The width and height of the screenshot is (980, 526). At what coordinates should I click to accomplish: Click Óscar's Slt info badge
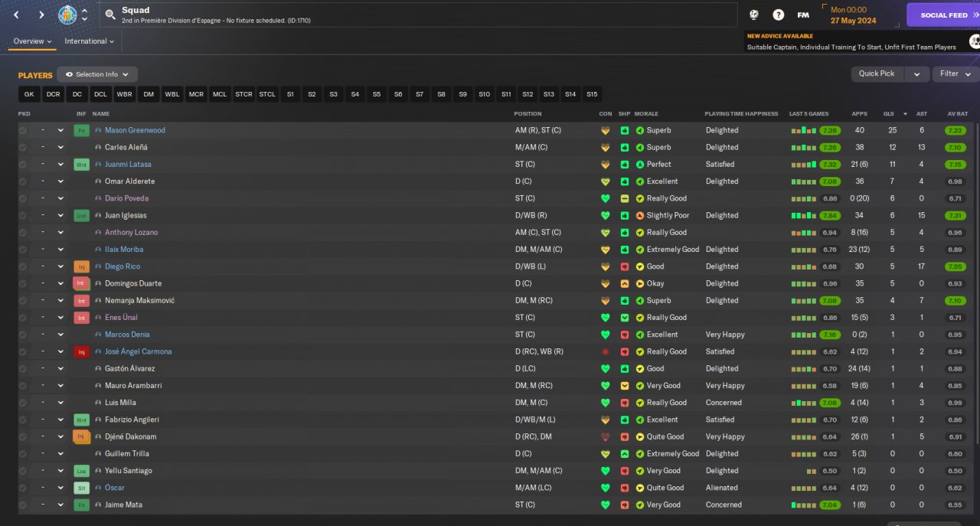(x=81, y=488)
